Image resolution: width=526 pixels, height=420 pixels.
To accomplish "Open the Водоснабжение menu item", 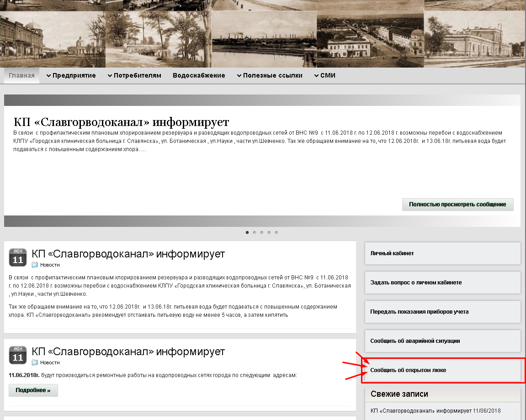I will click(199, 75).
